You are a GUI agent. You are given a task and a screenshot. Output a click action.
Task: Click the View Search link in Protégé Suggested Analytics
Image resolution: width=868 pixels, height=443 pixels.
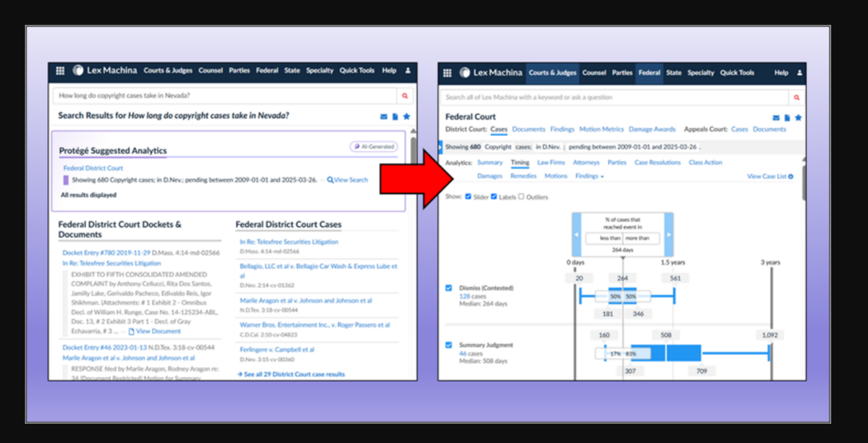click(x=348, y=180)
